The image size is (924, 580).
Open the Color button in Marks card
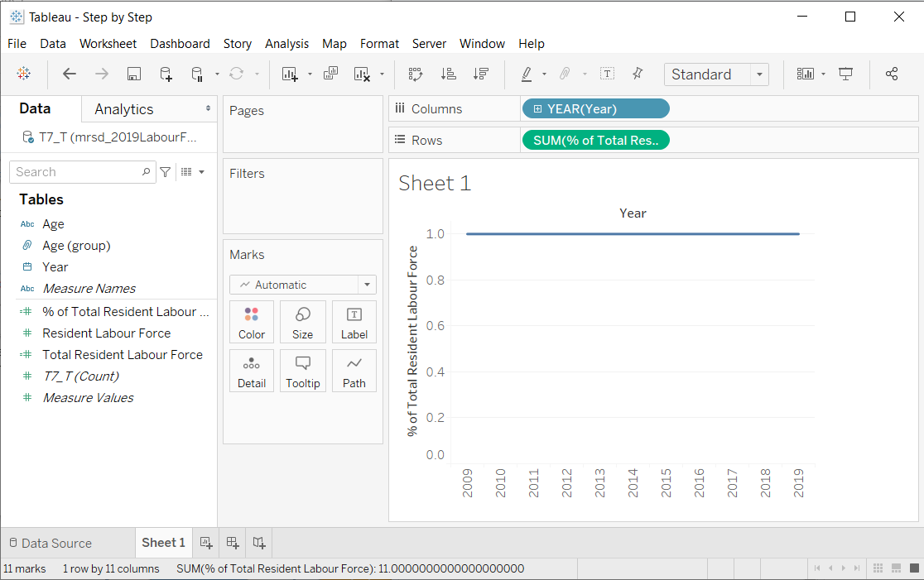coord(252,323)
